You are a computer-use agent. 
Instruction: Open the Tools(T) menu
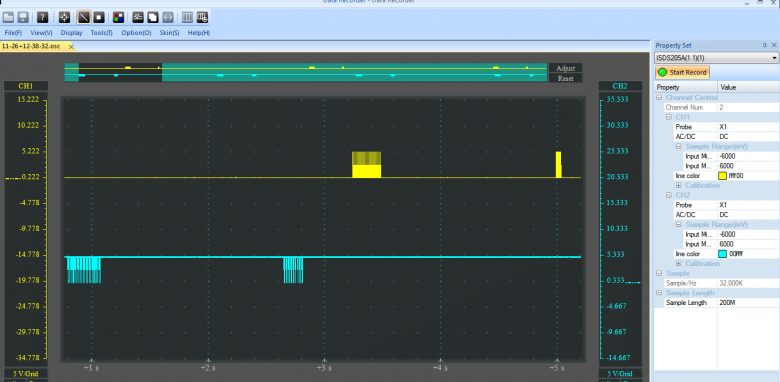click(x=101, y=33)
